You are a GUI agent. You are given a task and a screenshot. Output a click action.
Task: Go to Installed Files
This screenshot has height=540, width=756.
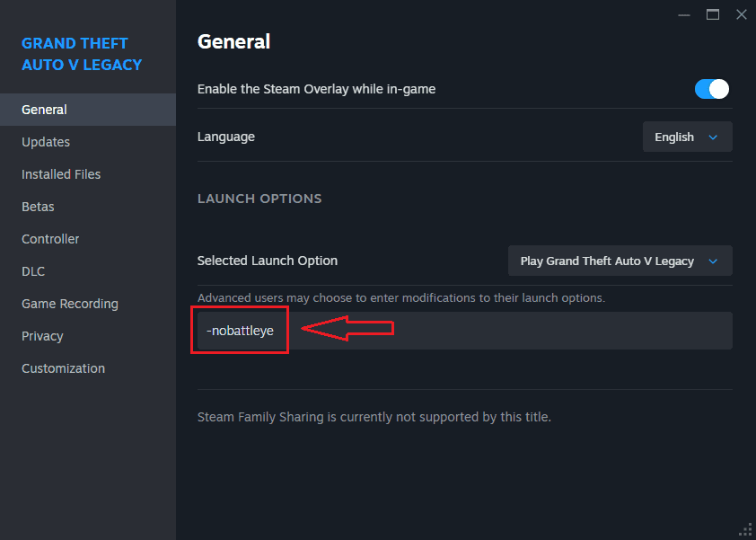[61, 174]
